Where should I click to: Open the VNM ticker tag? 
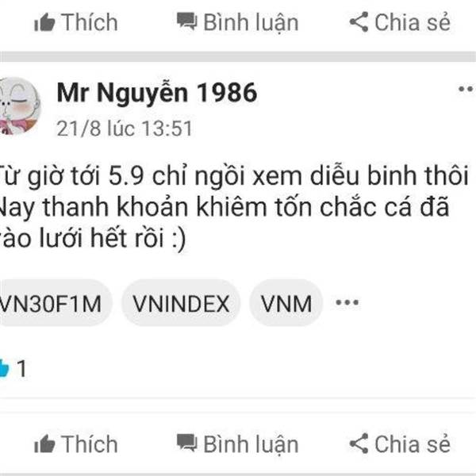[x=286, y=303]
